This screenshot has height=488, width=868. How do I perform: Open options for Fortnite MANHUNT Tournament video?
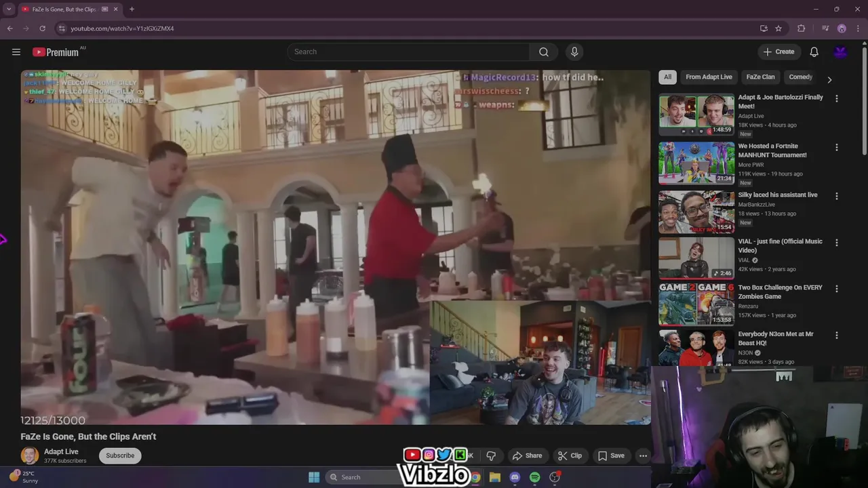point(836,147)
